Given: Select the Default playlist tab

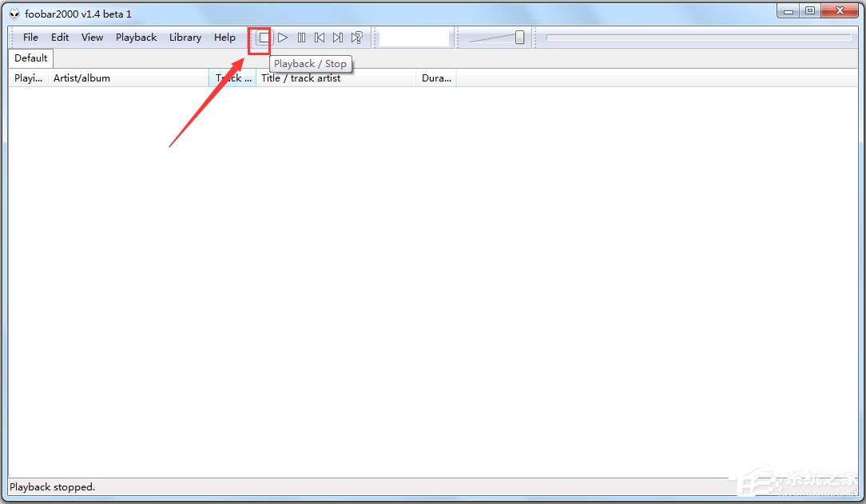Looking at the screenshot, I should click(30, 58).
